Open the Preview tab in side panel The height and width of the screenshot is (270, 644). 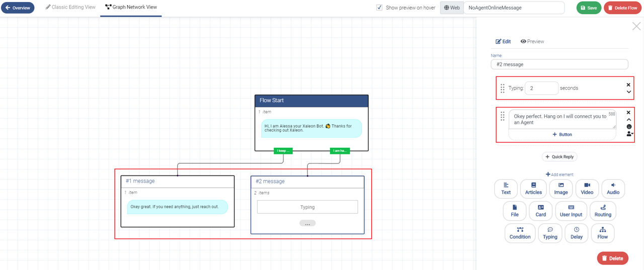click(532, 41)
